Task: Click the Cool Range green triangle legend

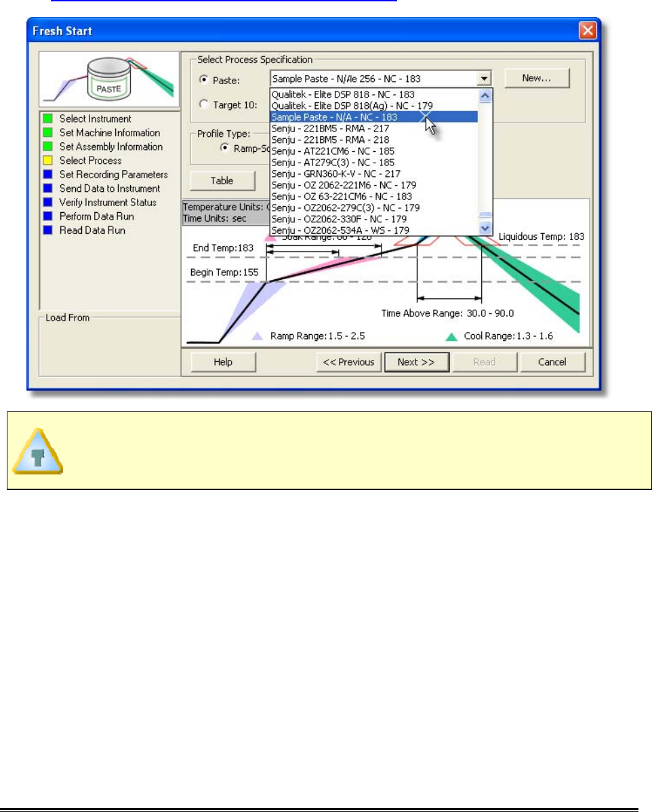Action: coord(451,337)
